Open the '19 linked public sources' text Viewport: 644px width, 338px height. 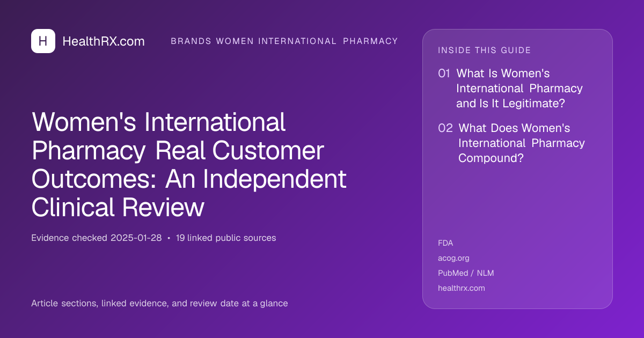[x=226, y=238]
